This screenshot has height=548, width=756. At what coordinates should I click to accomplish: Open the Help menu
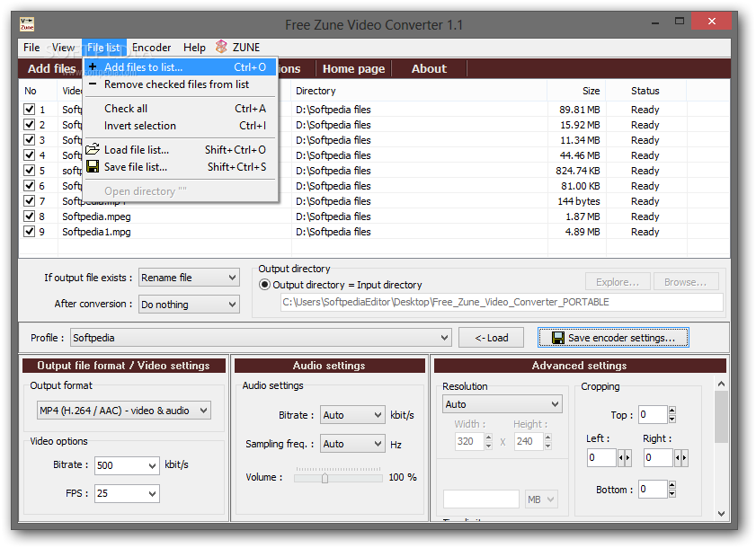[194, 48]
